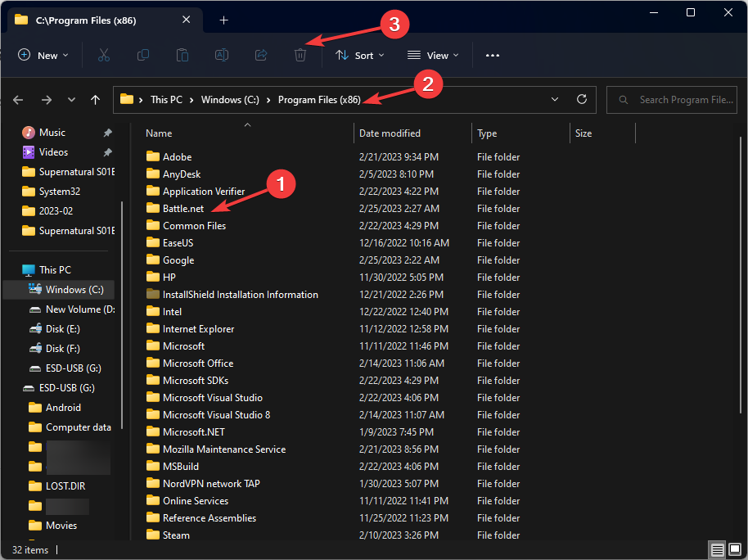Viewport: 748px width, 560px height.
Task: Unpin Videos using its pin icon
Action: click(x=108, y=152)
